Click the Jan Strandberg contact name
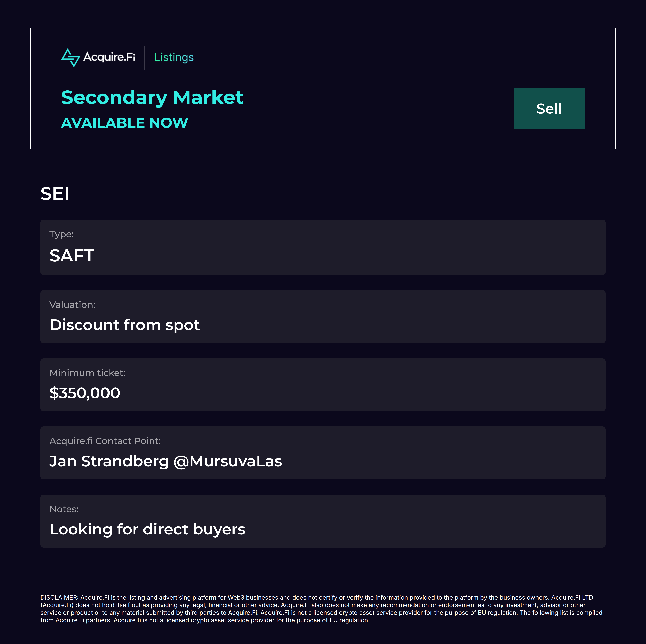Screen dimensions: 646x644 [x=109, y=461]
